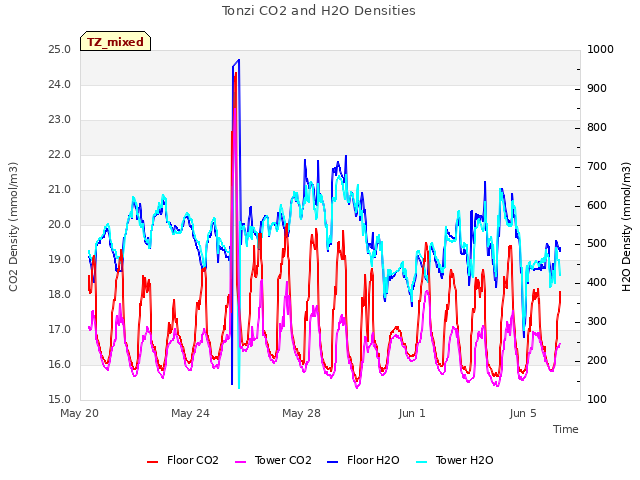
Task: Click the red Floor CO2 legend swatch
Action: tap(153, 462)
